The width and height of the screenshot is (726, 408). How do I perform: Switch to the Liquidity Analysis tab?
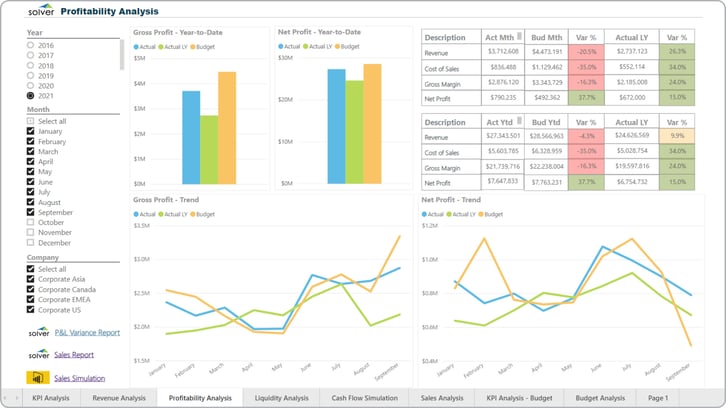(x=280, y=398)
